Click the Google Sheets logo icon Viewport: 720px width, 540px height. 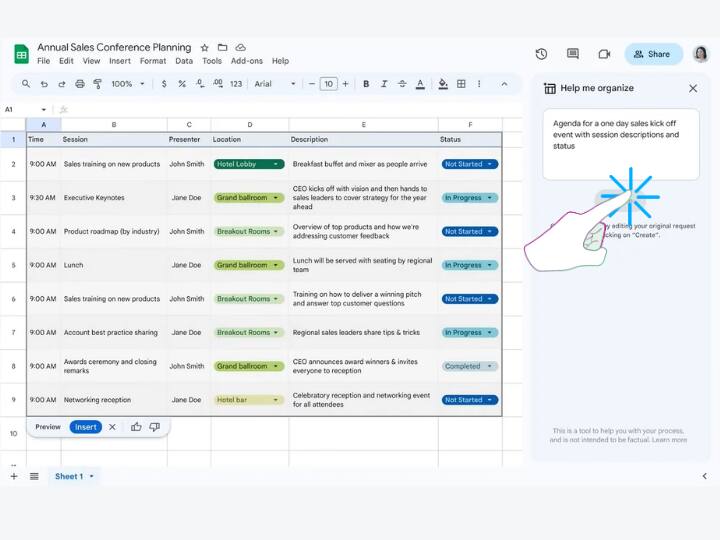(x=21, y=54)
